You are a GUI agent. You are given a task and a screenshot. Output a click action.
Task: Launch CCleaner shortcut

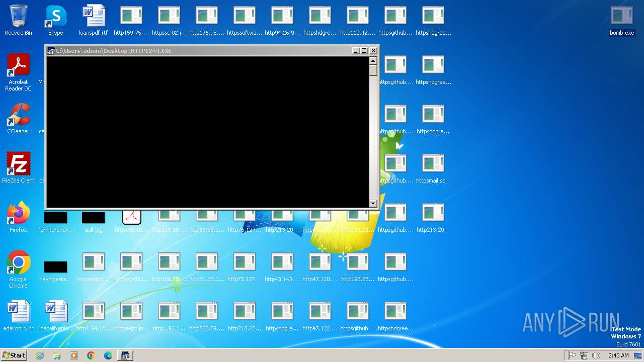(18, 119)
